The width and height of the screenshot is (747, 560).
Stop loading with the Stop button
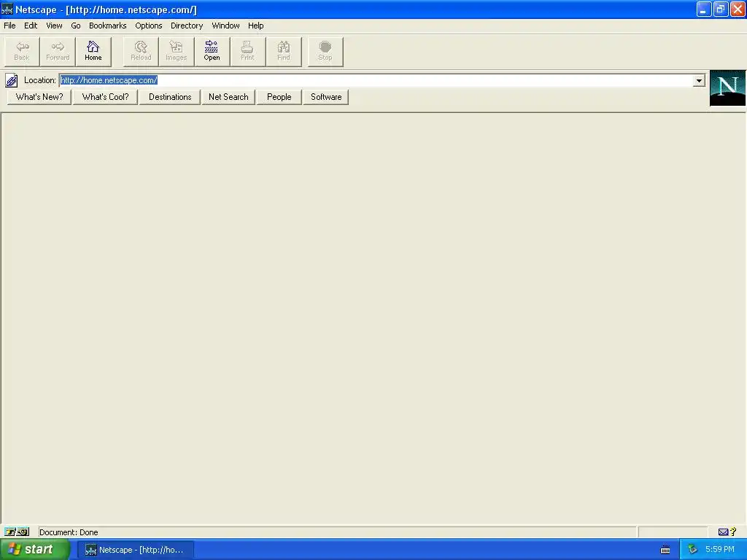point(325,52)
